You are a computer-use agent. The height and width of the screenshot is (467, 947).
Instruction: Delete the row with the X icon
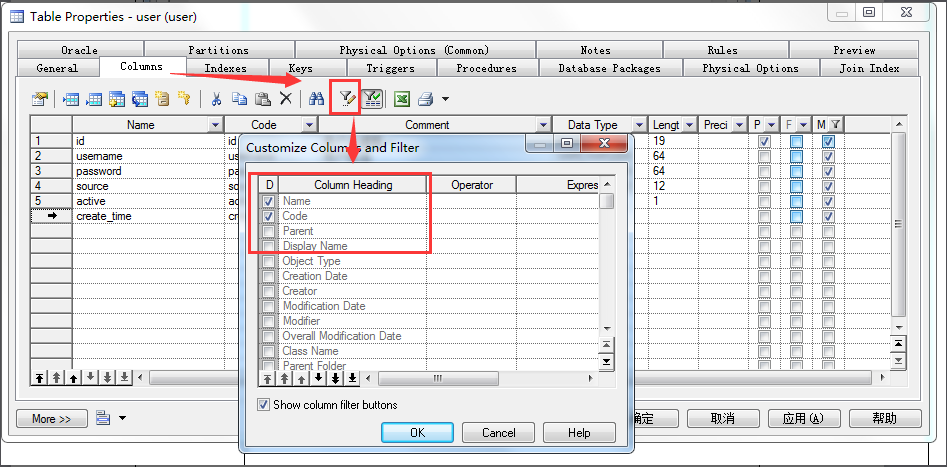(285, 98)
